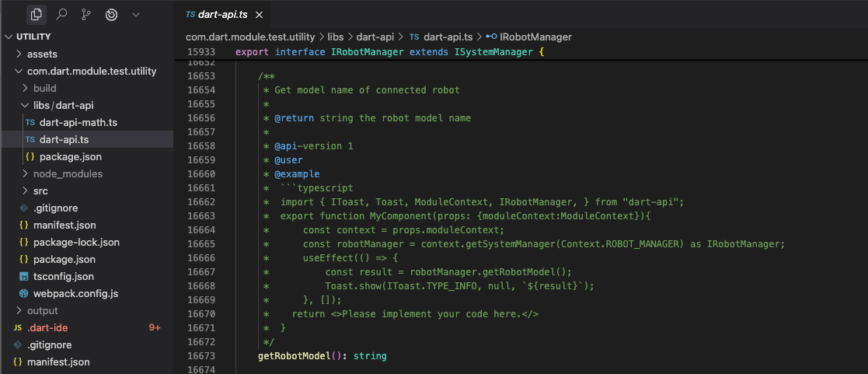Open the .dart-ide file with 9+ badge
This screenshot has width=868, height=374.
point(47,327)
